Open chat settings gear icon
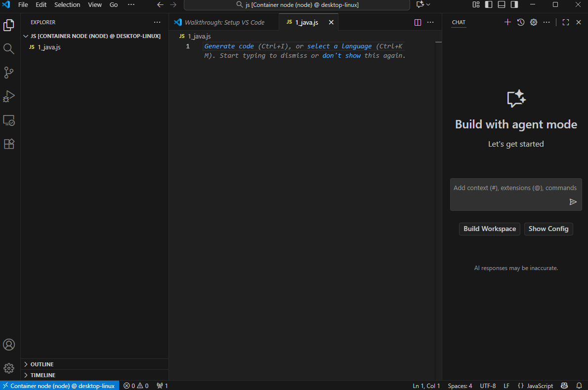This screenshot has height=390, width=588. [x=534, y=22]
